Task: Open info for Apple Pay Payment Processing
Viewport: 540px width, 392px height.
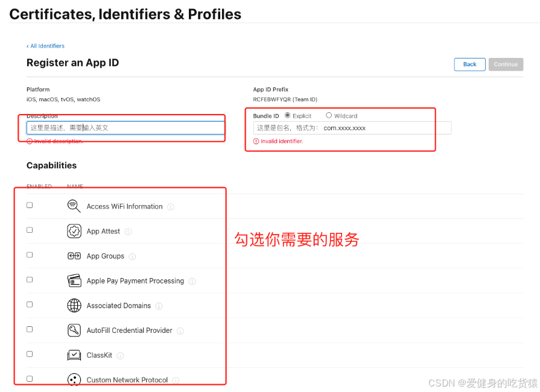Action: pos(192,281)
